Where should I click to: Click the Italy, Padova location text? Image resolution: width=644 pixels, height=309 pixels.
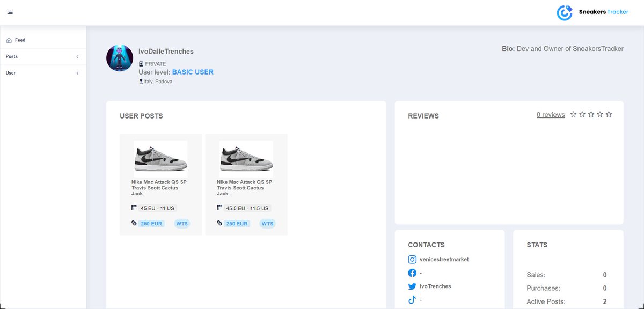[x=158, y=82]
